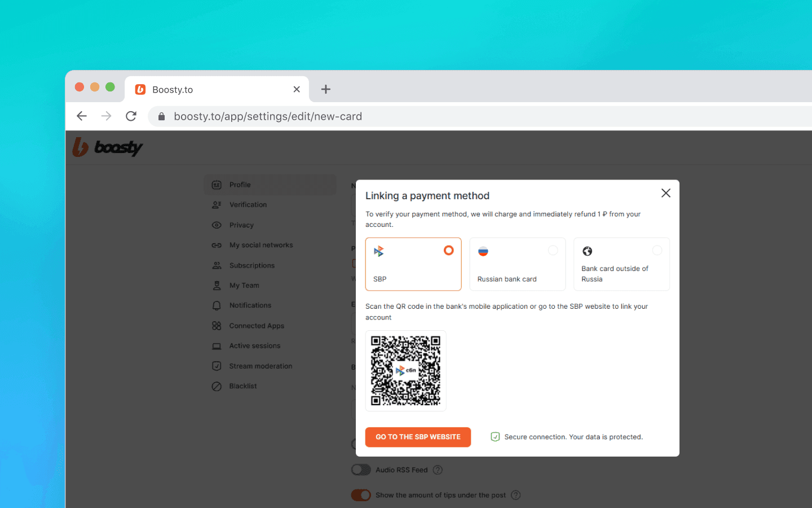The image size is (812, 508).
Task: Click the Stream moderation checkmark icon
Action: (x=217, y=366)
